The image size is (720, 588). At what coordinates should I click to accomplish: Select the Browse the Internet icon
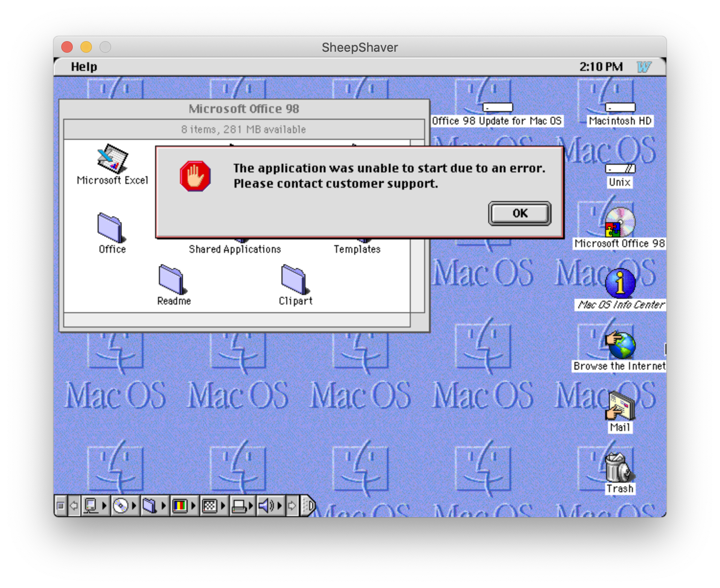(x=621, y=345)
